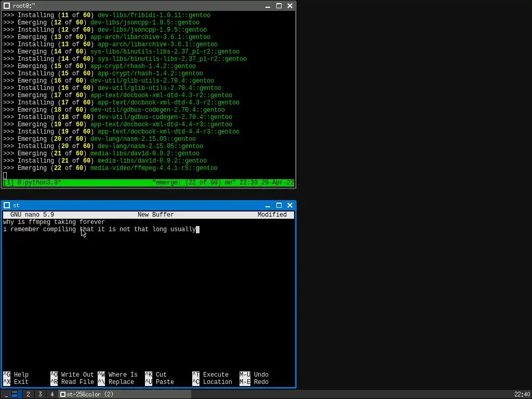Viewport: 532px width, 399px height.
Task: Click nano's ^U Paste shortcut
Action: tap(159, 382)
